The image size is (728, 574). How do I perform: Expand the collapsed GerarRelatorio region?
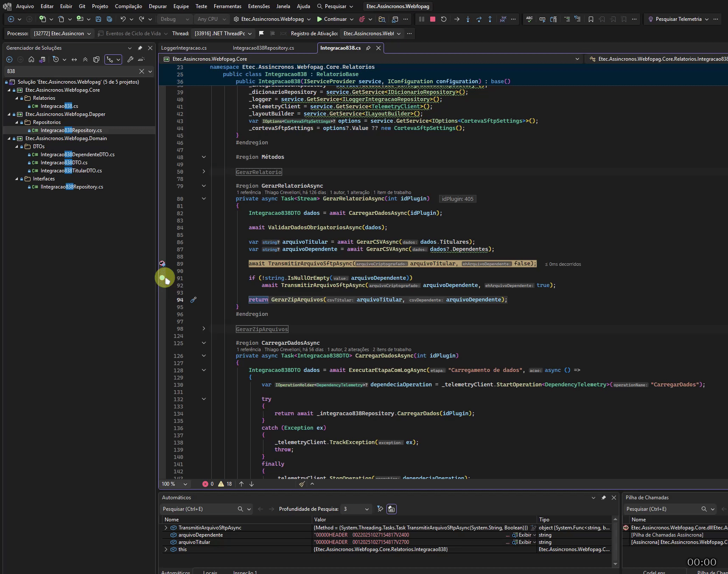(204, 172)
